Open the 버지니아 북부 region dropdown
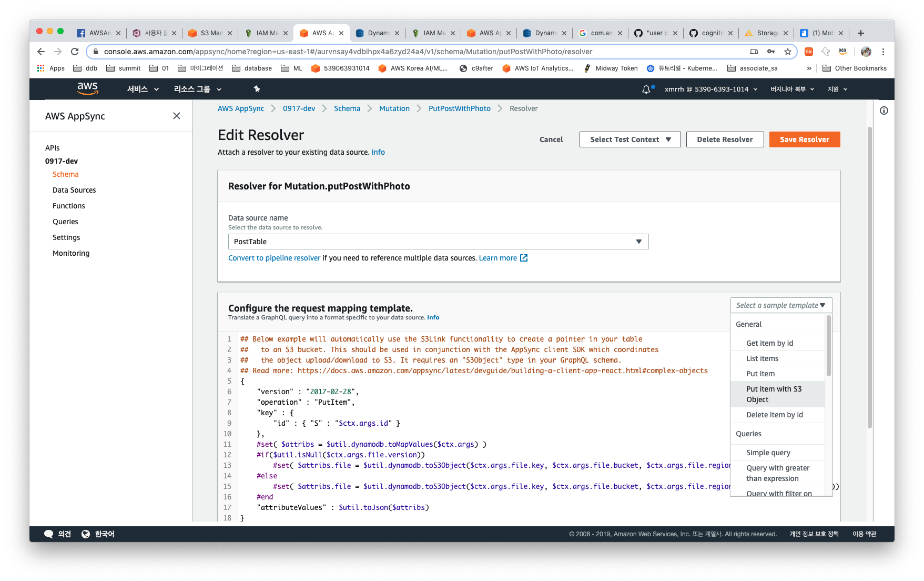Screen dimensions: 924x581 click(792, 89)
